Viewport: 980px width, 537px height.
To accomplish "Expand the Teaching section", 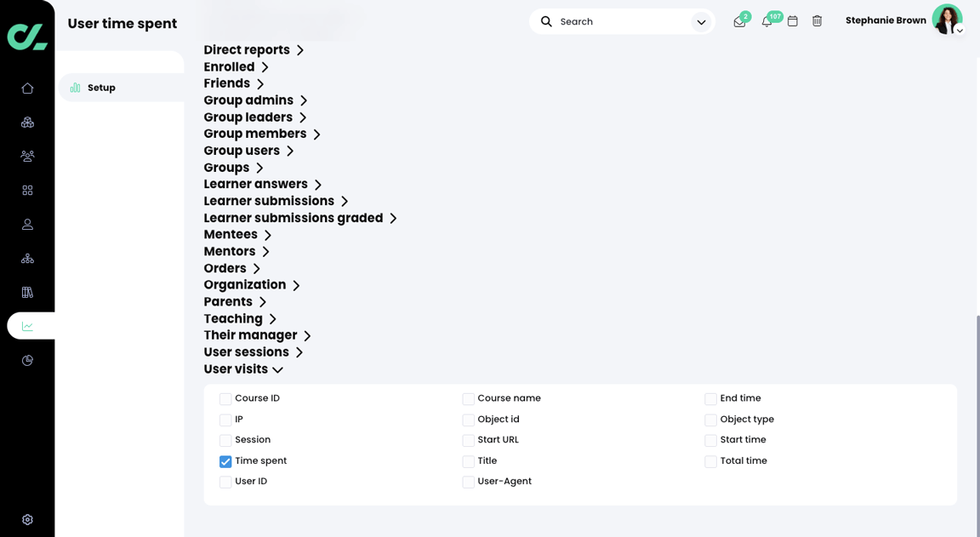I will coord(240,319).
